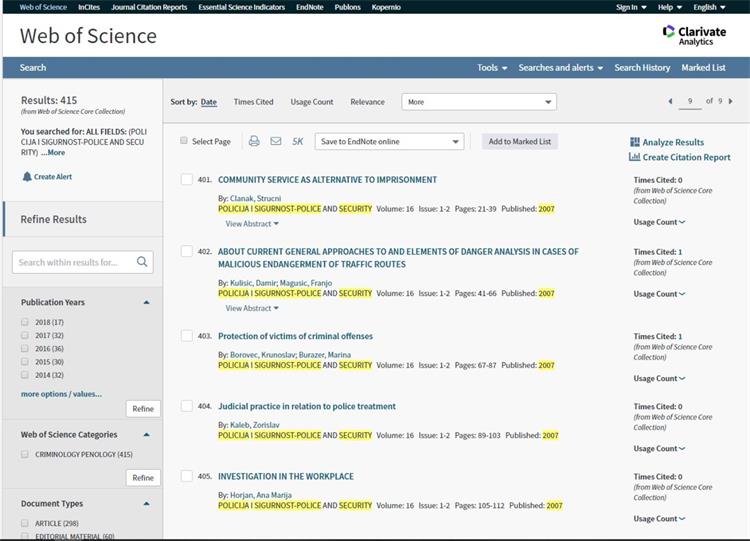Viewport: 750px width, 541px height.
Task: Open EndNote in top navigation
Action: pyautogui.click(x=309, y=7)
